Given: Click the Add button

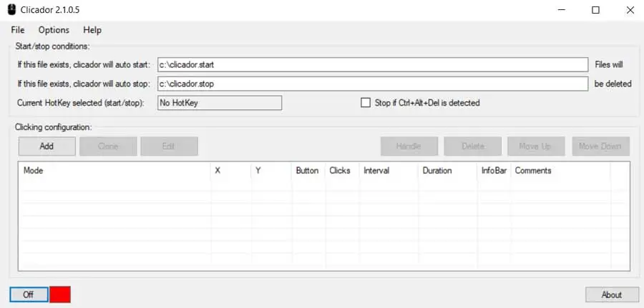Looking at the screenshot, I should (x=47, y=146).
